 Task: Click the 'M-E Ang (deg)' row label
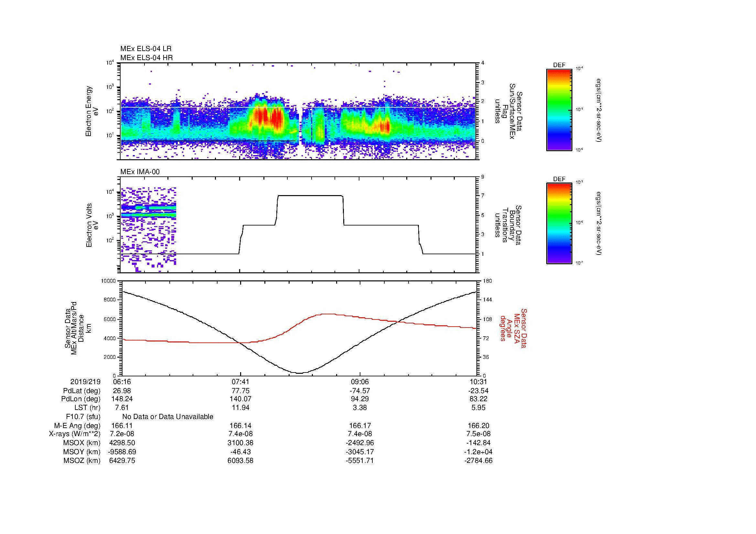click(x=77, y=425)
